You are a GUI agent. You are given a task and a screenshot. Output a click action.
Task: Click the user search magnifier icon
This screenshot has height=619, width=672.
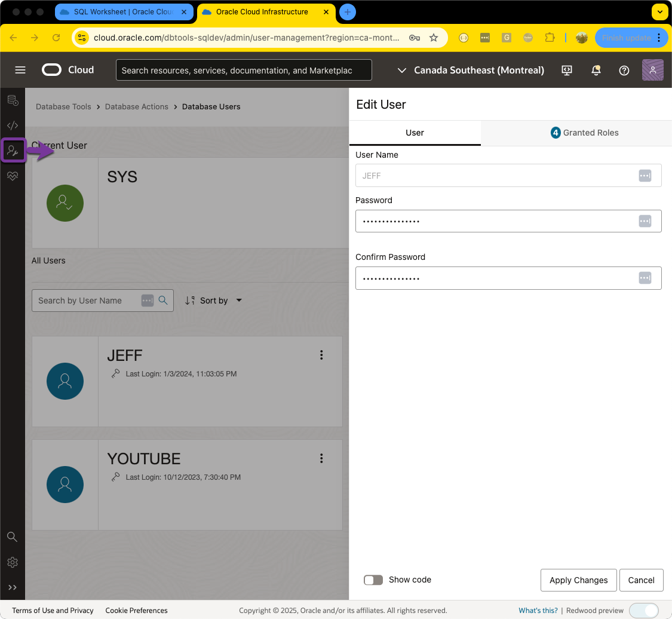(163, 301)
